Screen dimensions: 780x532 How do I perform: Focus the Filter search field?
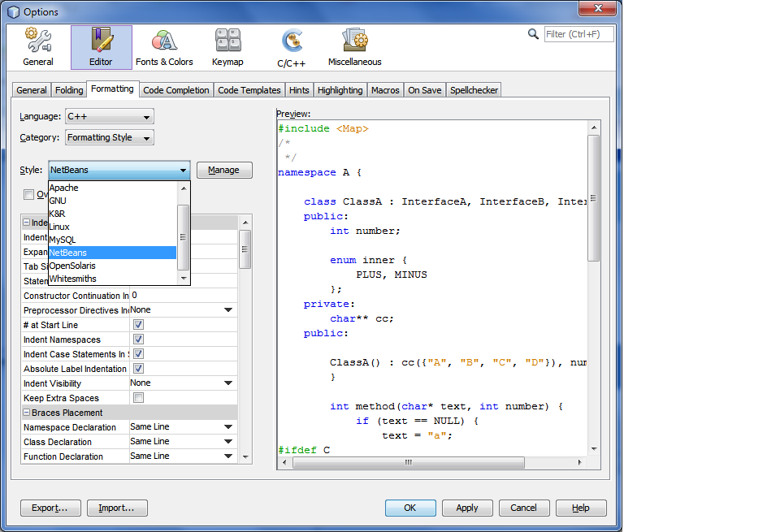pyautogui.click(x=578, y=34)
